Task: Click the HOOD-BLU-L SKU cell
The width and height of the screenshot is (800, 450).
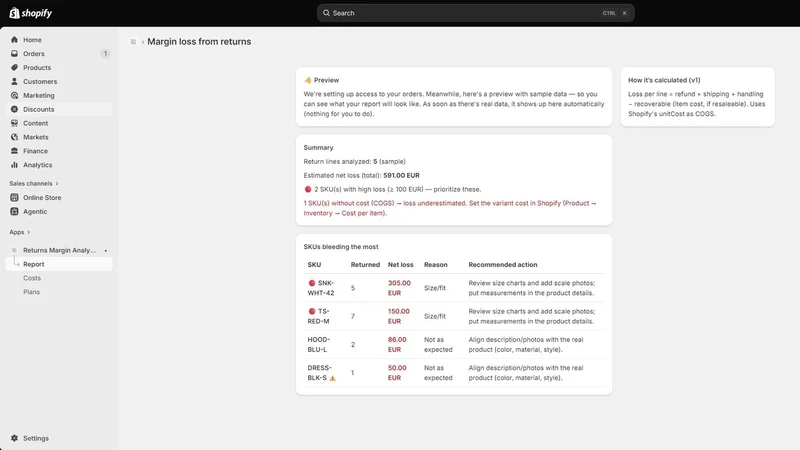Action: [319, 344]
